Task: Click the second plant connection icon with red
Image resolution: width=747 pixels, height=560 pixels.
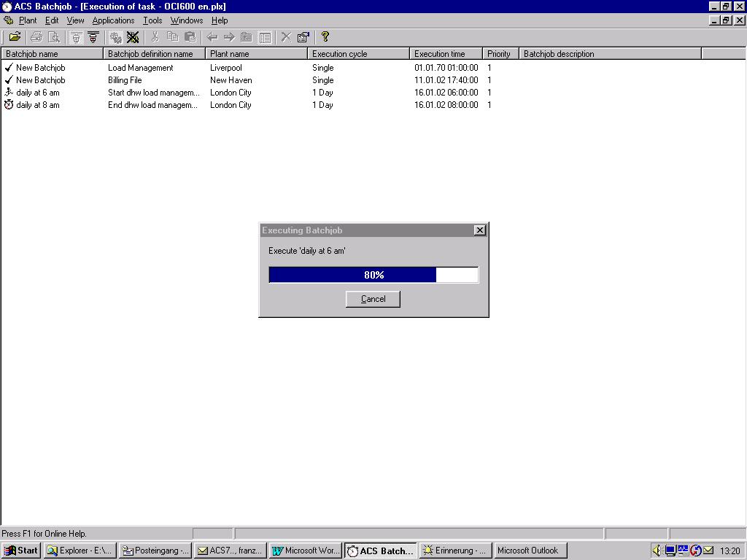Action: tap(93, 36)
